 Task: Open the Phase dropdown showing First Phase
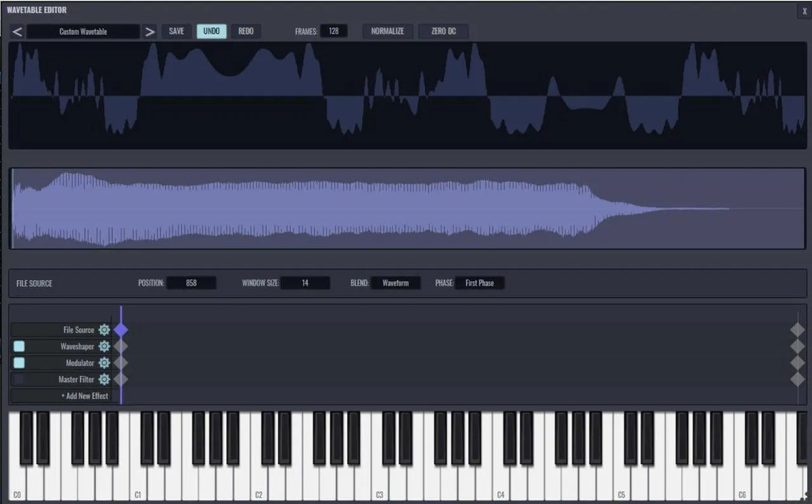(x=480, y=283)
